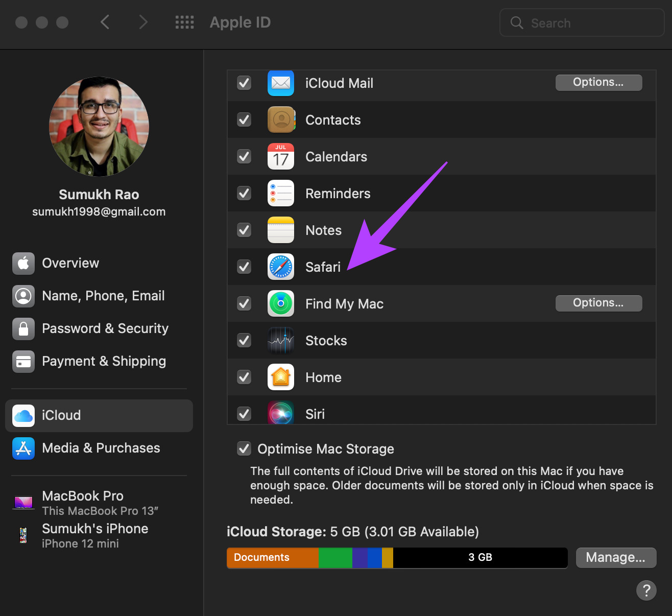Select Sumukh's iPhone device entry
This screenshot has height=616, width=672.
click(99, 535)
